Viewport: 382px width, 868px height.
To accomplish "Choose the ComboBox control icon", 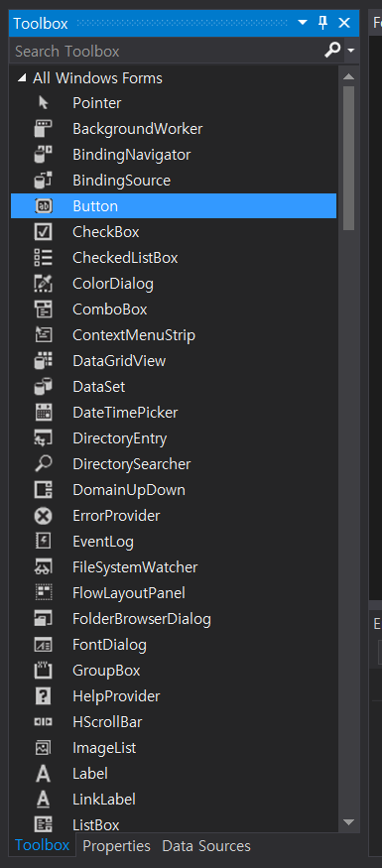I will point(44,310).
